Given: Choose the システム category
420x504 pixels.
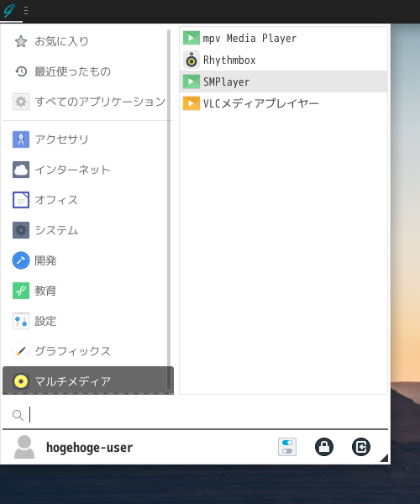Looking at the screenshot, I should [85, 230].
